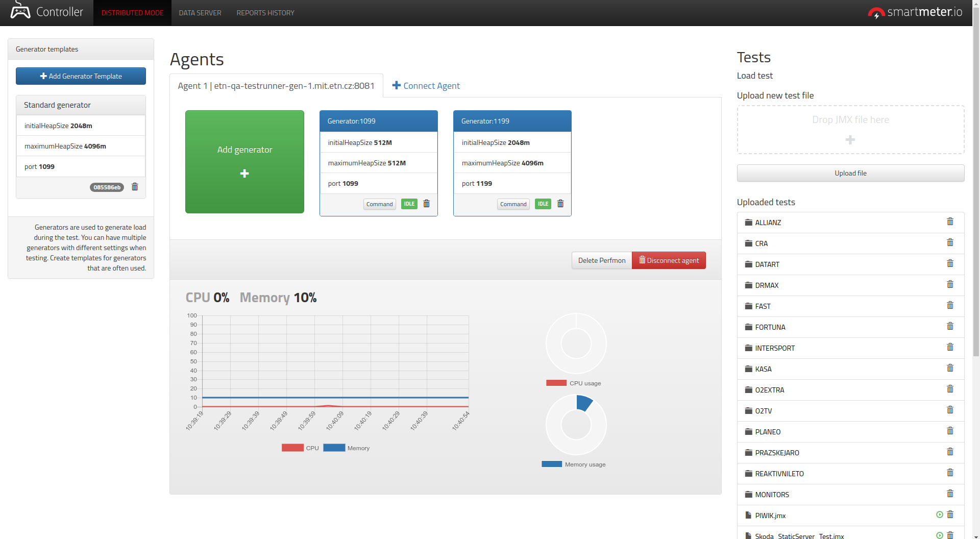Delete the CRA test folder
Screen dimensions: 980x539
click(950, 242)
